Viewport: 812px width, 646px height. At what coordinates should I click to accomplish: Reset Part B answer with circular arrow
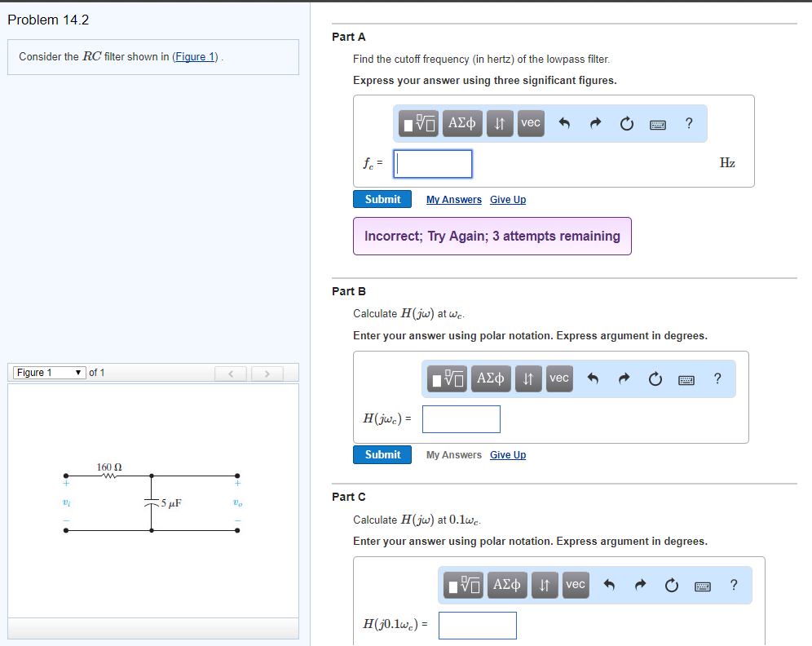(655, 378)
